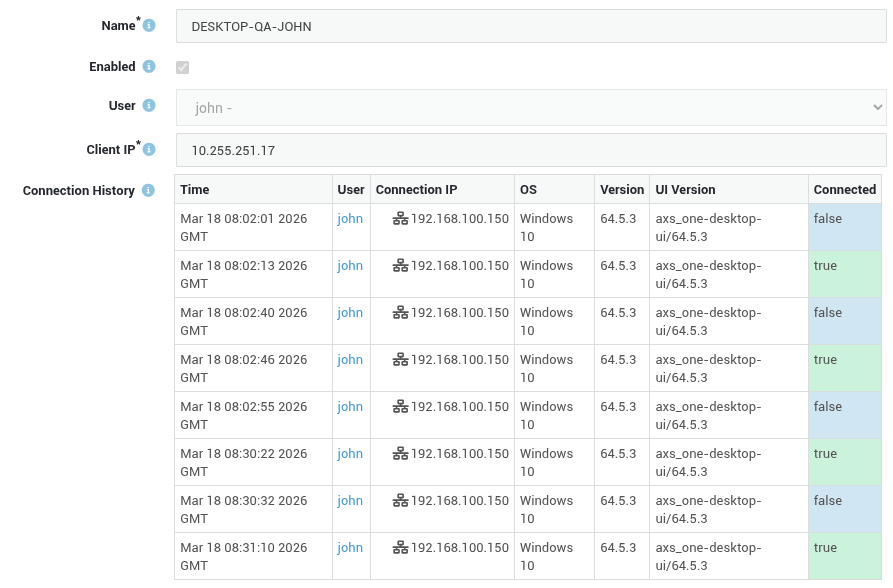Click false Connected cell in 08:30:32 row
893x588 pixels.
845,509
